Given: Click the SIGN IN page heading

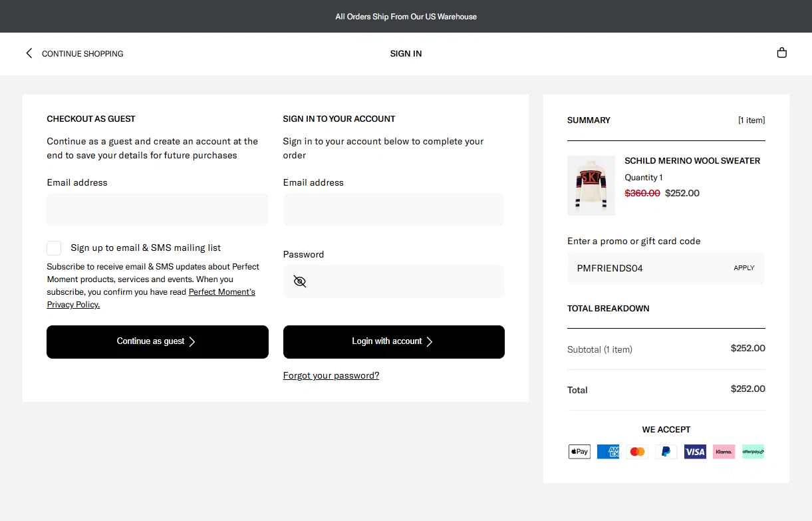Looking at the screenshot, I should point(406,54).
